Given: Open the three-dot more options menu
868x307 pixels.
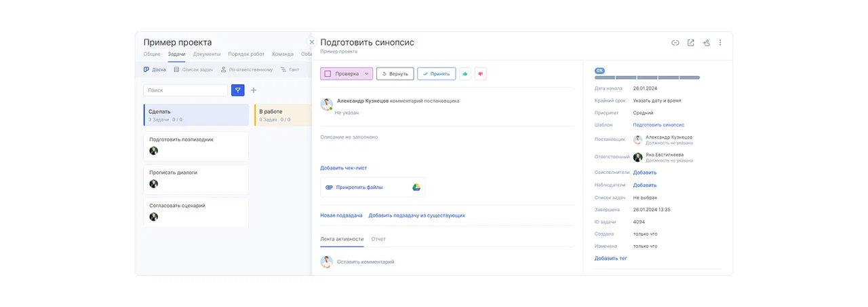Looking at the screenshot, I should pyautogui.click(x=720, y=43).
